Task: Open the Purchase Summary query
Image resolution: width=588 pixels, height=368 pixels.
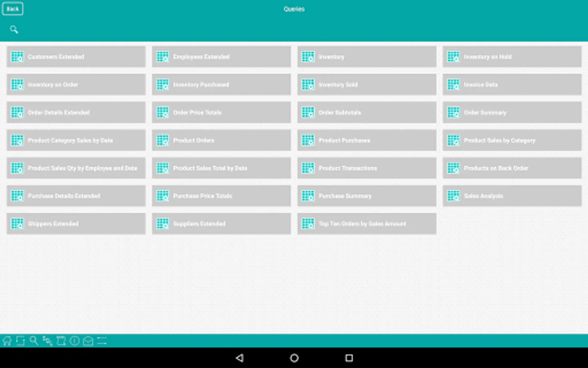Action: tap(367, 196)
